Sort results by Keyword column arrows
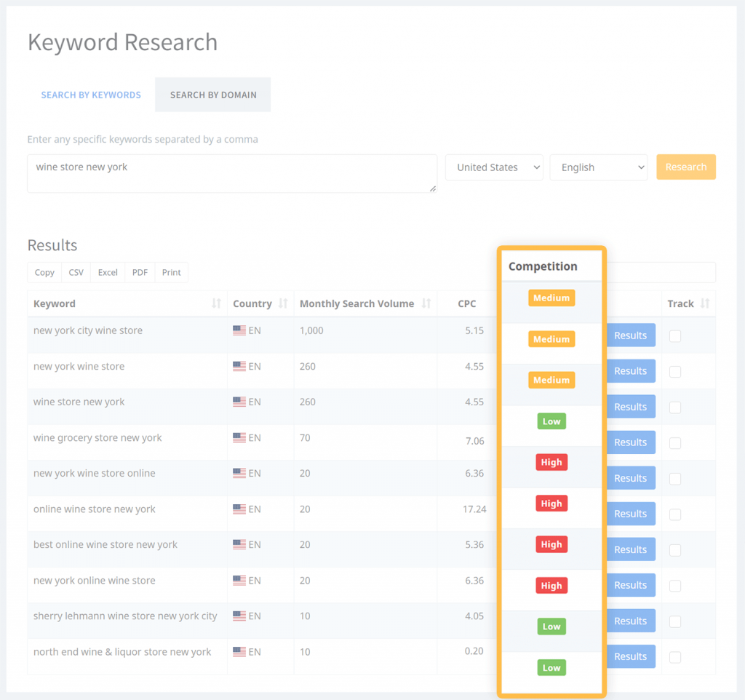This screenshot has height=700, width=745. pyautogui.click(x=216, y=303)
